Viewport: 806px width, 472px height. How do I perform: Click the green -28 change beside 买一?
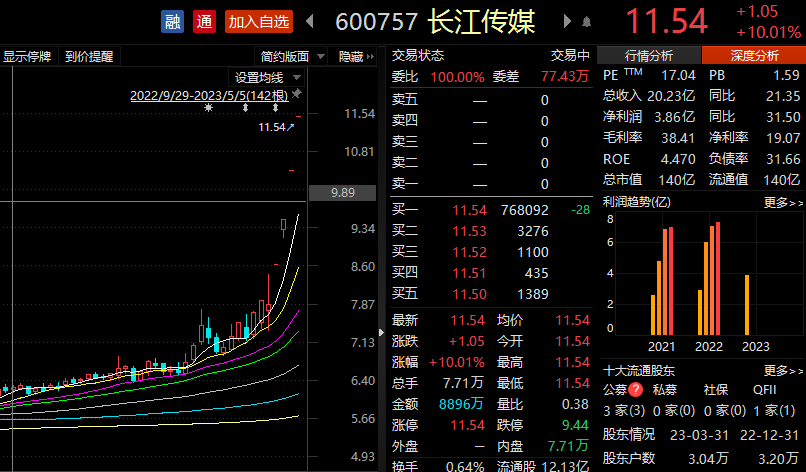580,210
